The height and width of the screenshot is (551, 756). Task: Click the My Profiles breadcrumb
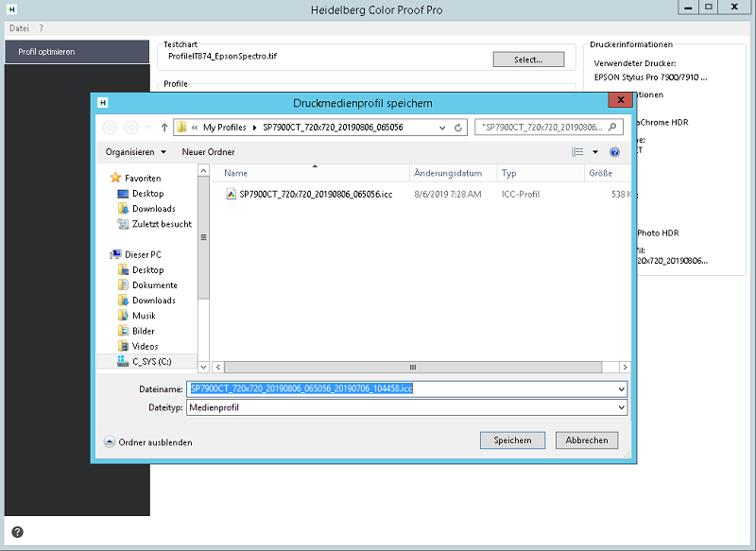[x=225, y=128]
